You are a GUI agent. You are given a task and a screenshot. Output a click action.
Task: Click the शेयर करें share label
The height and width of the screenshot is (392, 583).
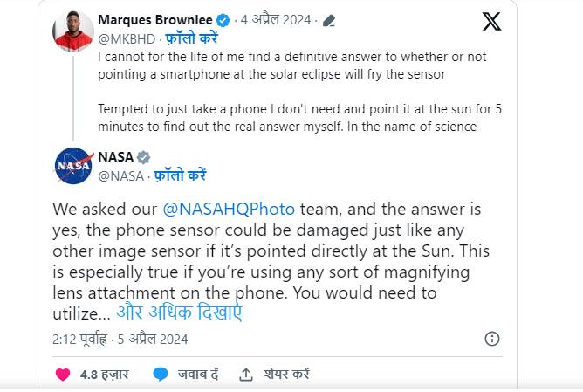pos(285,374)
